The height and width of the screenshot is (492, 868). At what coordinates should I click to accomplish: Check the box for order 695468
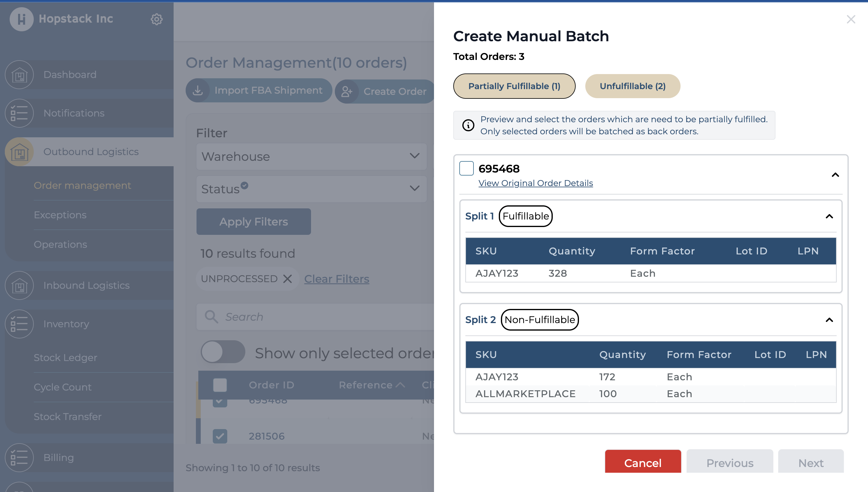pos(466,168)
